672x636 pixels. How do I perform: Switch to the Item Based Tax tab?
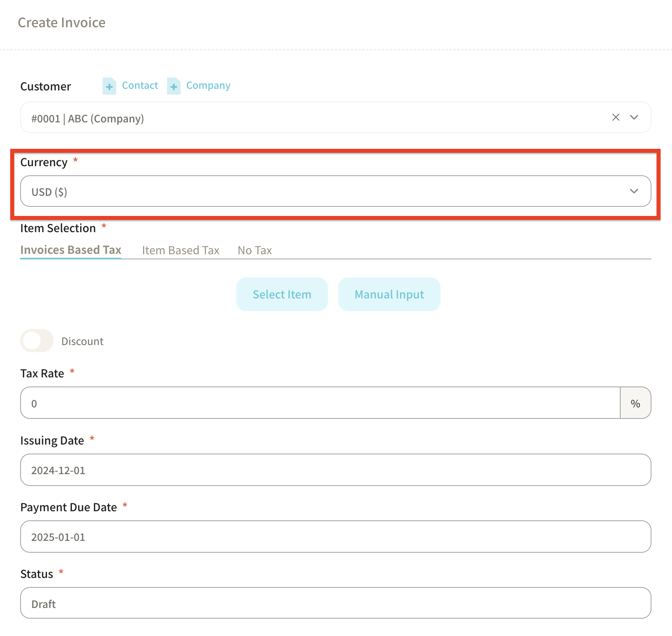[x=181, y=250]
